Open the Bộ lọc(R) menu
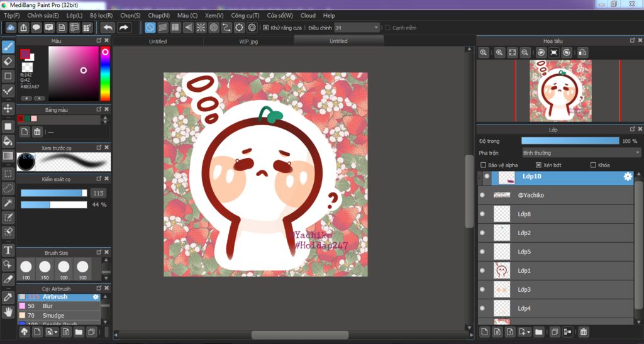Screen dimensions: 644x344 101,15
